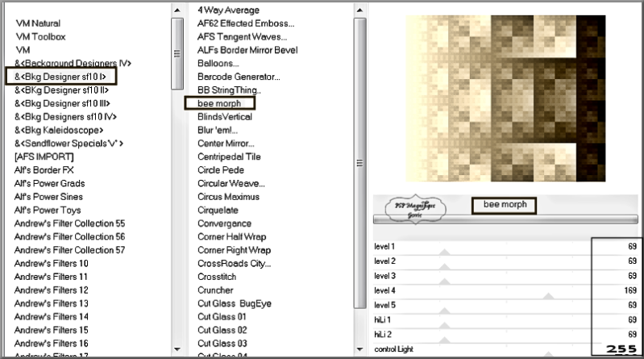
Task: Choose Andrew's Filter Collection 55
Action: coord(70,223)
